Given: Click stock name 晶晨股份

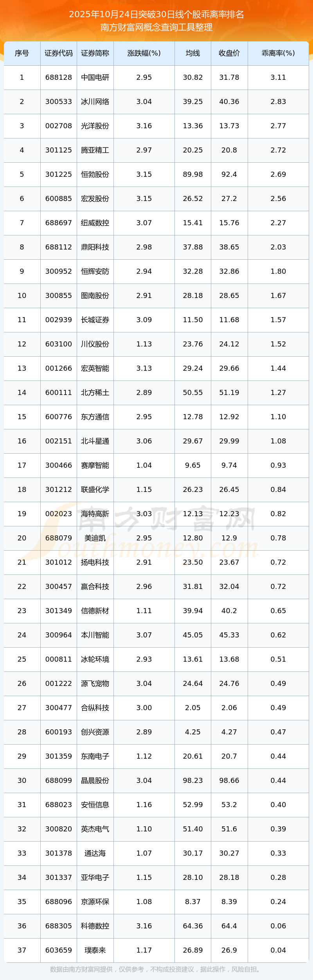Looking at the screenshot, I should [95, 781].
